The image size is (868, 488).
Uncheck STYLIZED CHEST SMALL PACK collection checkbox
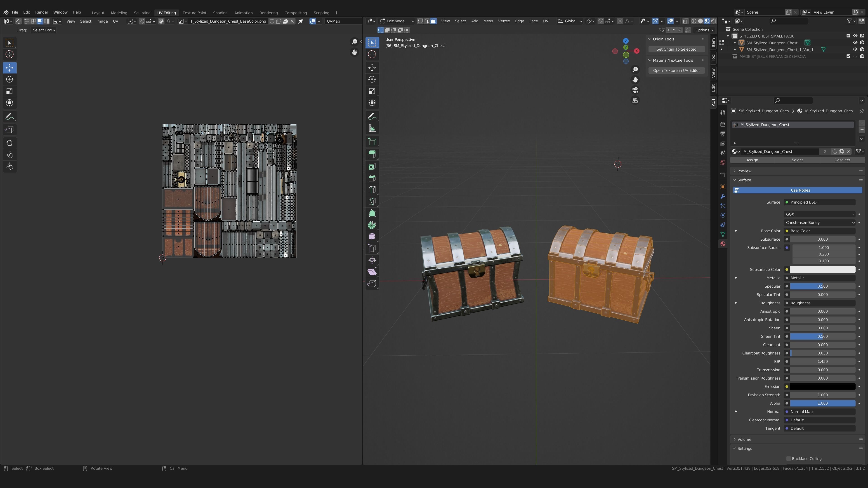point(848,36)
